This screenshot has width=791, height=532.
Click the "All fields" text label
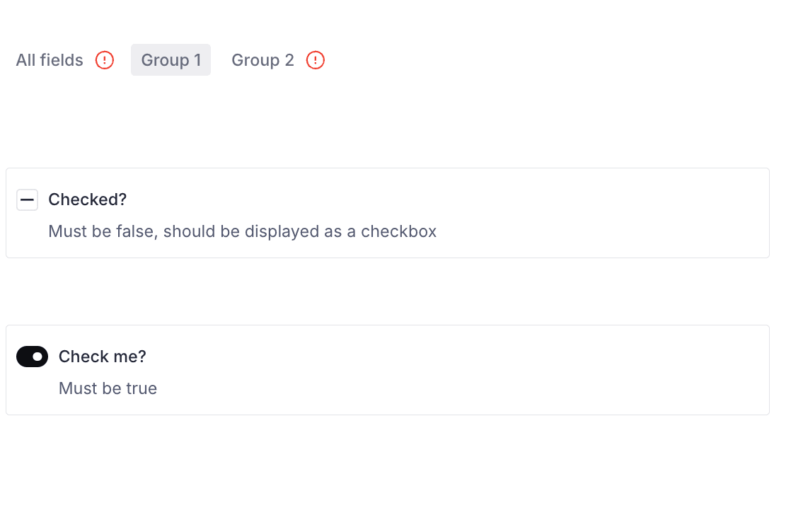point(50,60)
